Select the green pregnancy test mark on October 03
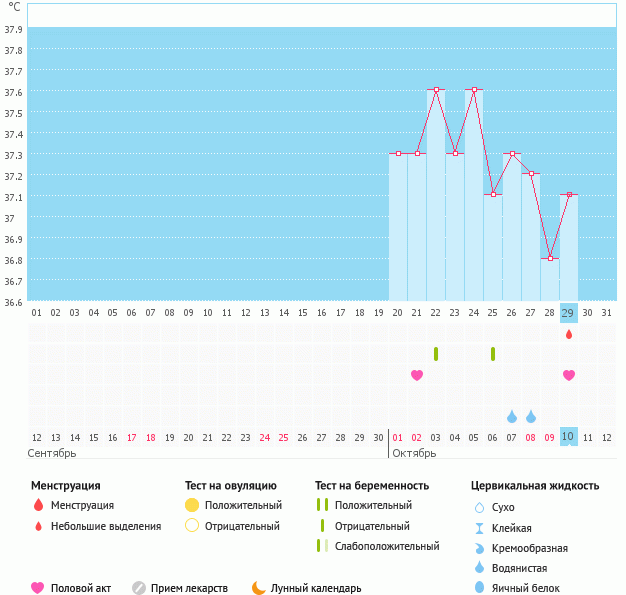The width and height of the screenshot is (626, 595). tap(436, 354)
